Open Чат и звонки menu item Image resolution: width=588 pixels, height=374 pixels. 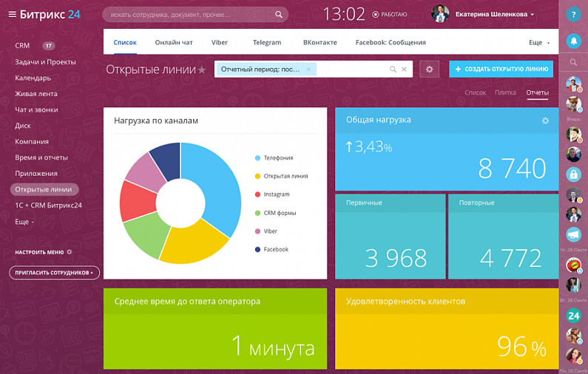click(36, 110)
